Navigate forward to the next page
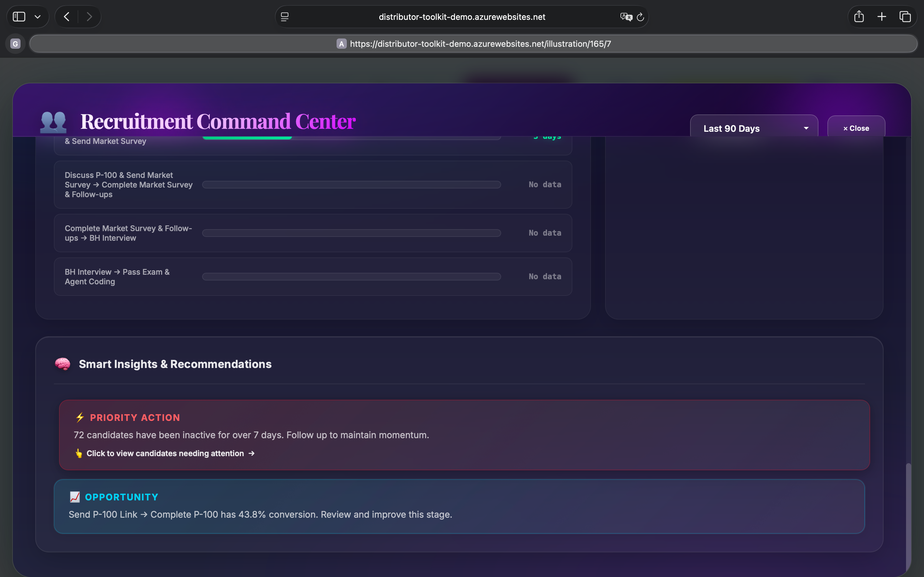The height and width of the screenshot is (577, 924). pos(89,16)
